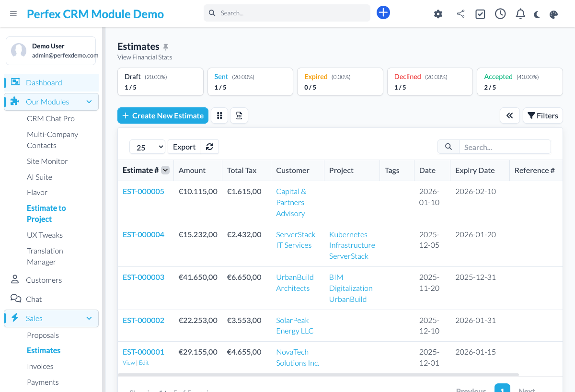
Task: Open the notifications bell icon
Action: coord(520,13)
